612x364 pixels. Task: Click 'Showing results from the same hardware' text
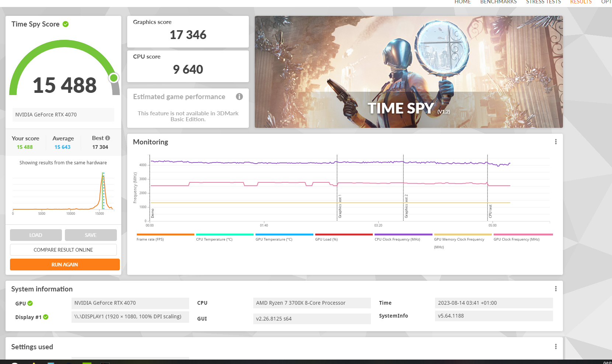click(x=63, y=163)
